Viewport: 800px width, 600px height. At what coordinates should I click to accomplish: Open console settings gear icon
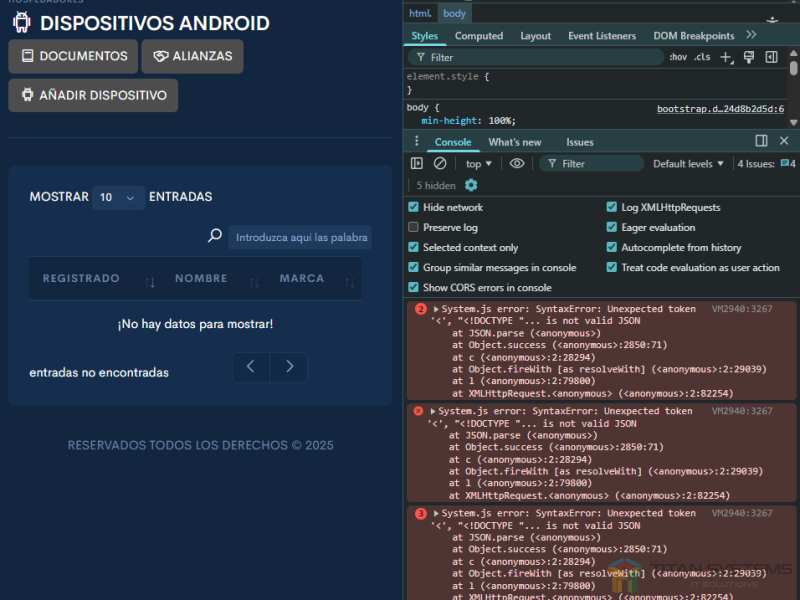(x=471, y=185)
